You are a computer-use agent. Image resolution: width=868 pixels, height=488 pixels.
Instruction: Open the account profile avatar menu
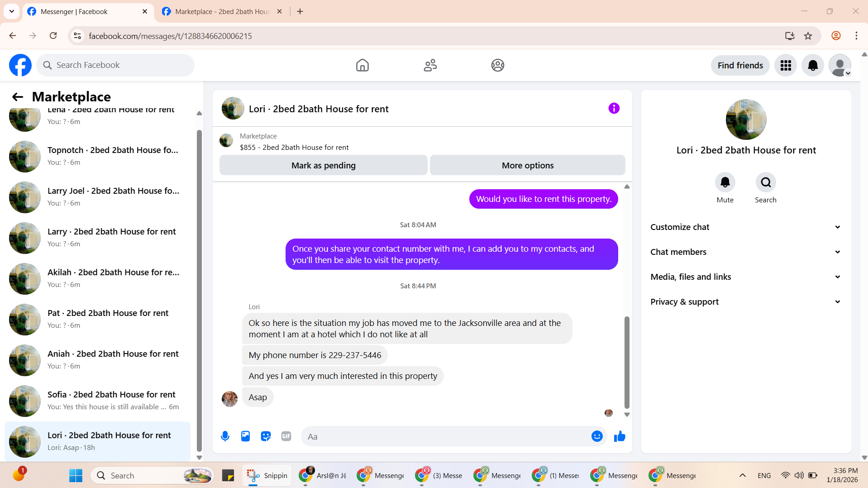840,66
